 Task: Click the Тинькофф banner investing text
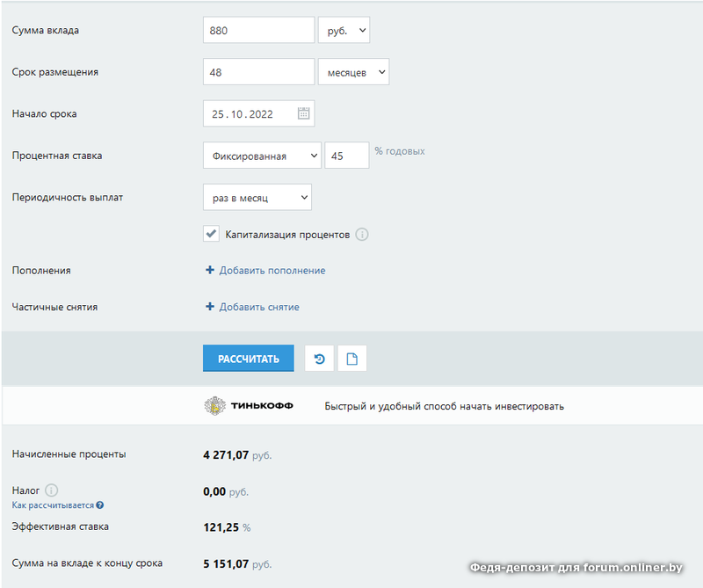pos(445,406)
